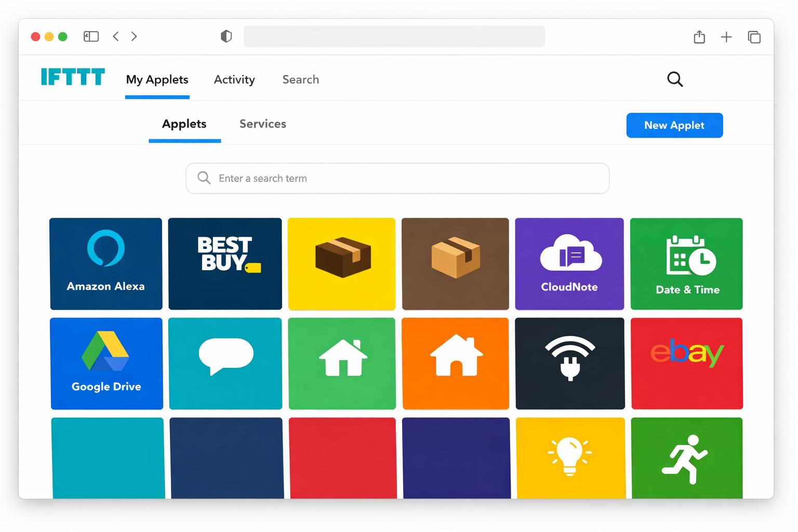Viewport: 798px width, 532px height.
Task: Select the teal speech bubble tile
Action: 225,364
